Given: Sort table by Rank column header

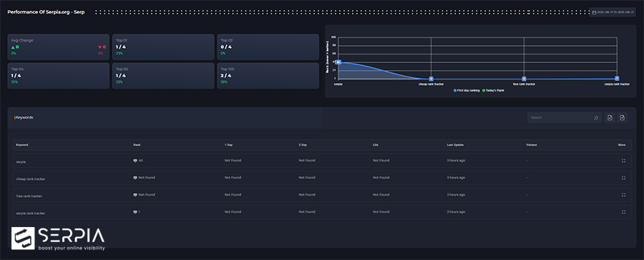Looking at the screenshot, I should [137, 145].
